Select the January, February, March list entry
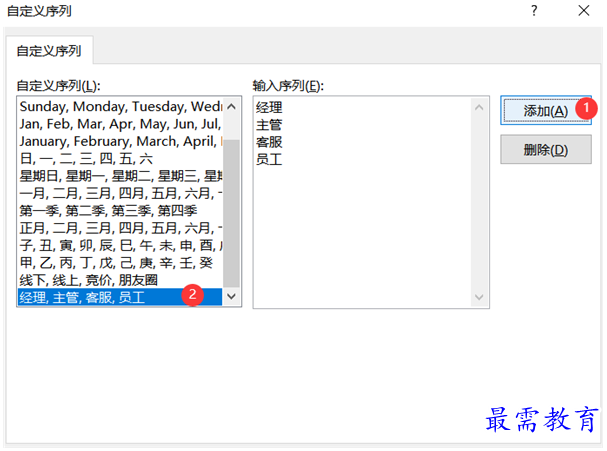Screen dimensions: 607x451 [120, 141]
